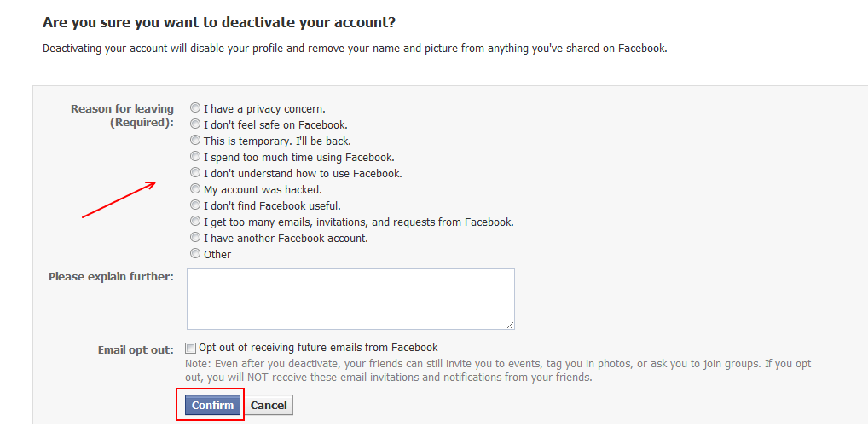The image size is (868, 427).
Task: Pick 'I don't find Facebook useful'
Action: tap(196, 205)
